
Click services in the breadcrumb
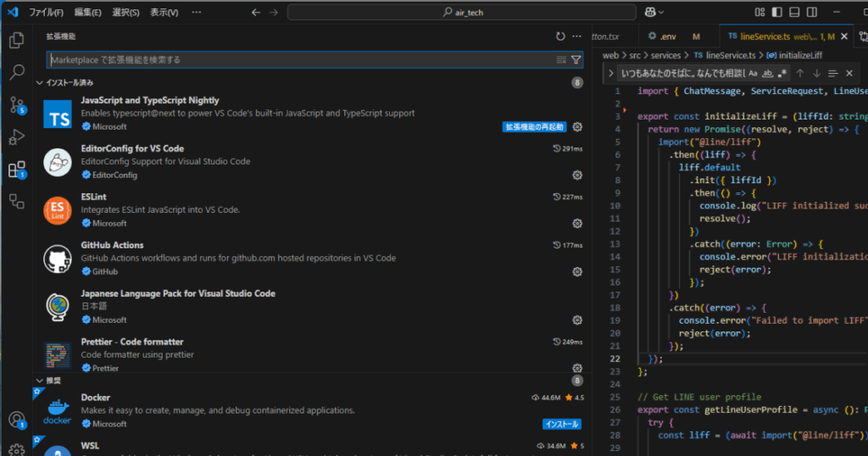665,55
